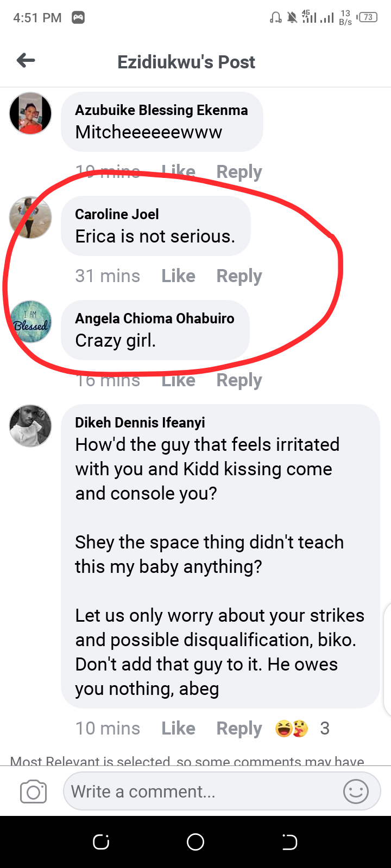Screen dimensions: 391x868
Task: Open emoji picker smiley icon
Action: coord(356,792)
